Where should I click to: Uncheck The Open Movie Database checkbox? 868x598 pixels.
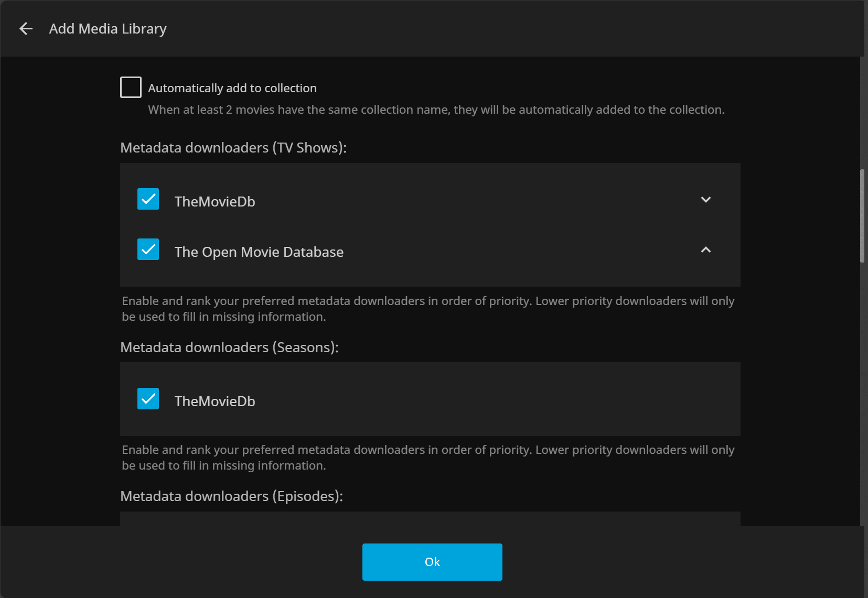tap(148, 249)
